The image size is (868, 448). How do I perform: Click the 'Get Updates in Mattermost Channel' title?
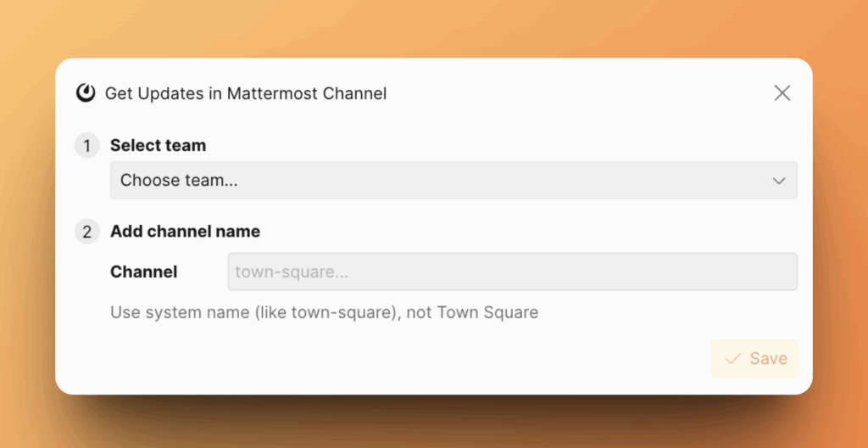246,93
